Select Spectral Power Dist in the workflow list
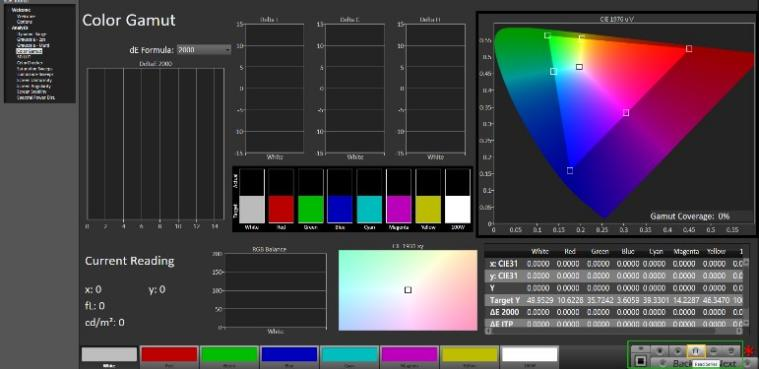This screenshot has width=759, height=369. point(36,98)
